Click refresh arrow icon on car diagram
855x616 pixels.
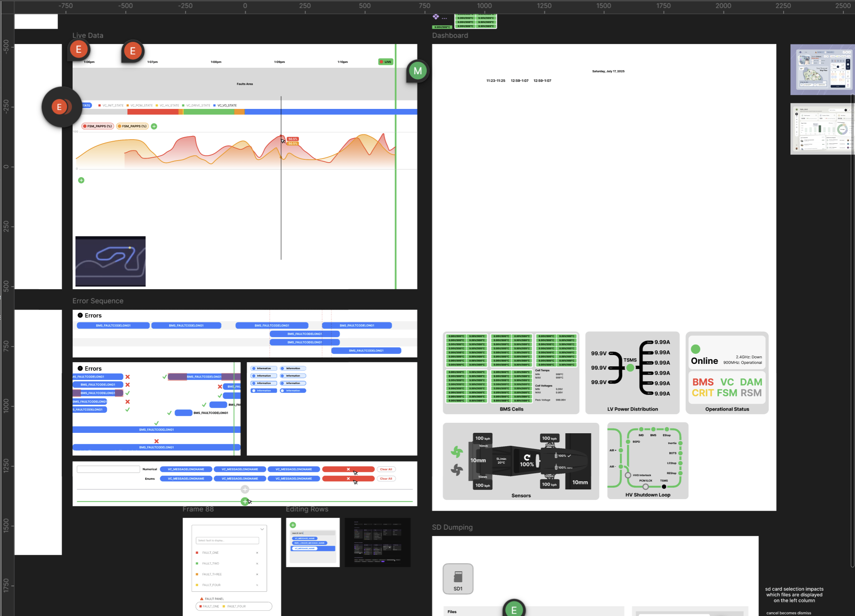(527, 457)
